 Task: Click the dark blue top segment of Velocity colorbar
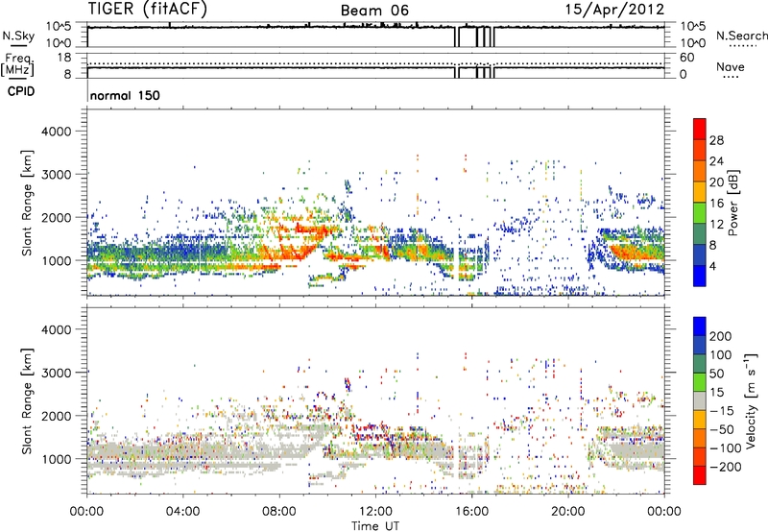[x=700, y=326]
